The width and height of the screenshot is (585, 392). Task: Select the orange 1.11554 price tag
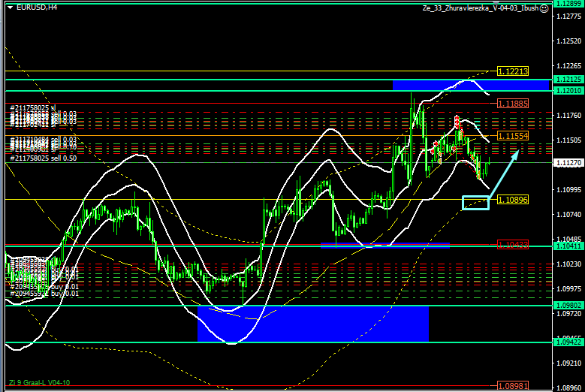click(x=513, y=136)
